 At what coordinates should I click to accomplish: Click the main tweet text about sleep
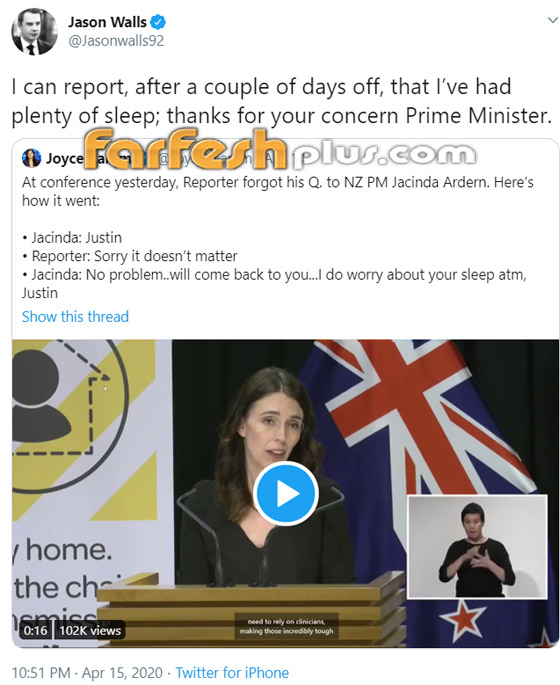point(282,101)
